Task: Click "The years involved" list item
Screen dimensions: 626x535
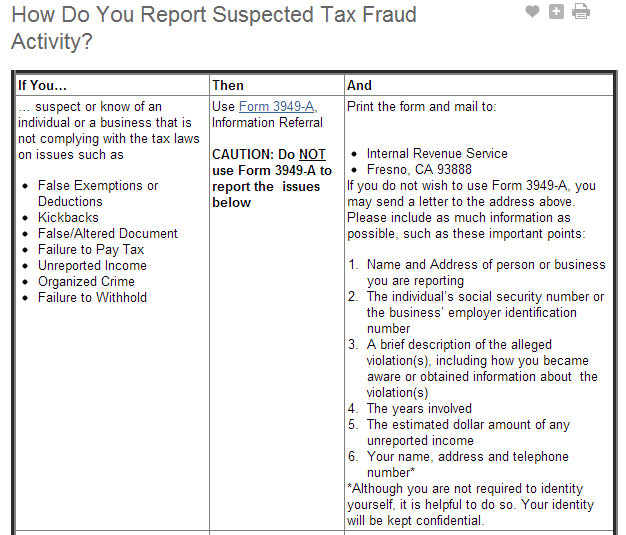Action: point(419,408)
